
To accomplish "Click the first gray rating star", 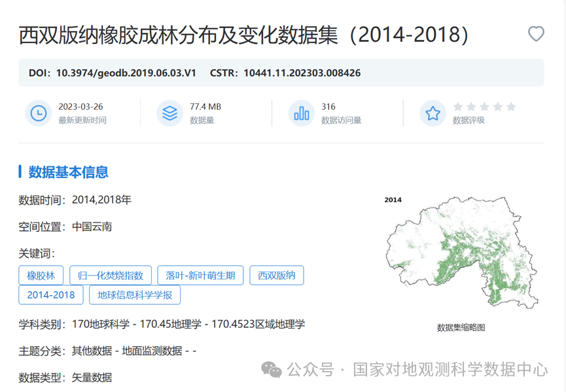I will pyautogui.click(x=458, y=107).
